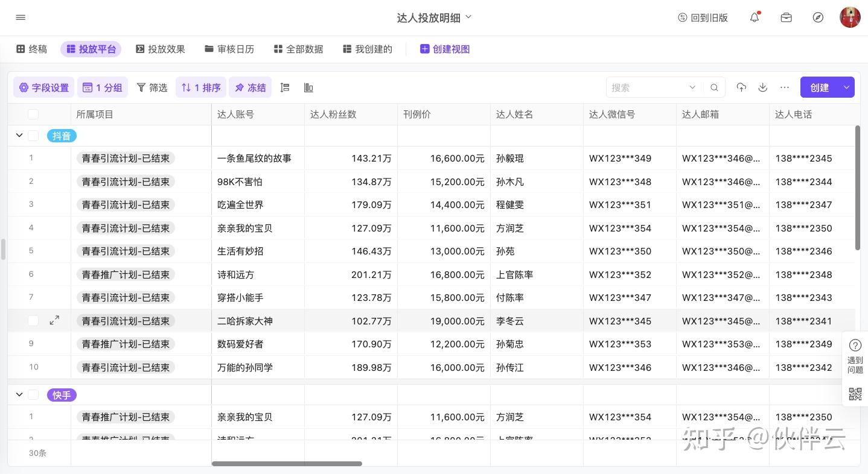Select the cell 万能的孙同学

tap(258, 367)
